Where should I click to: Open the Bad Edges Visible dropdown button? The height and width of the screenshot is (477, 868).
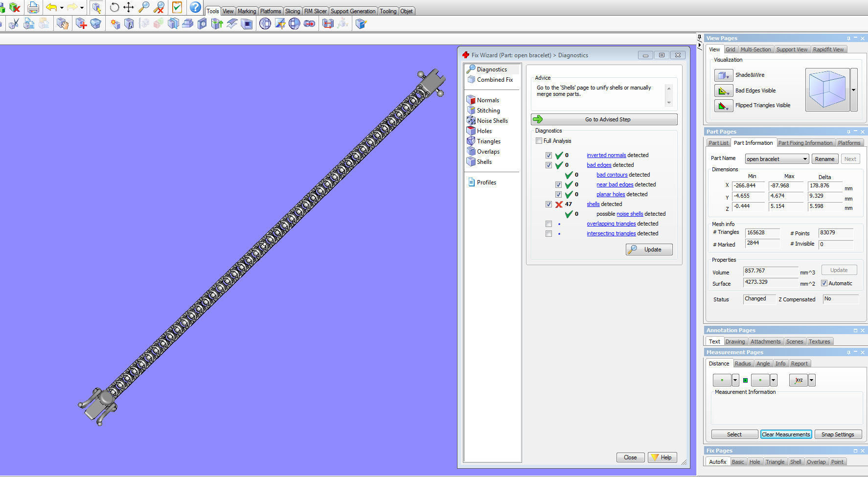(724, 91)
